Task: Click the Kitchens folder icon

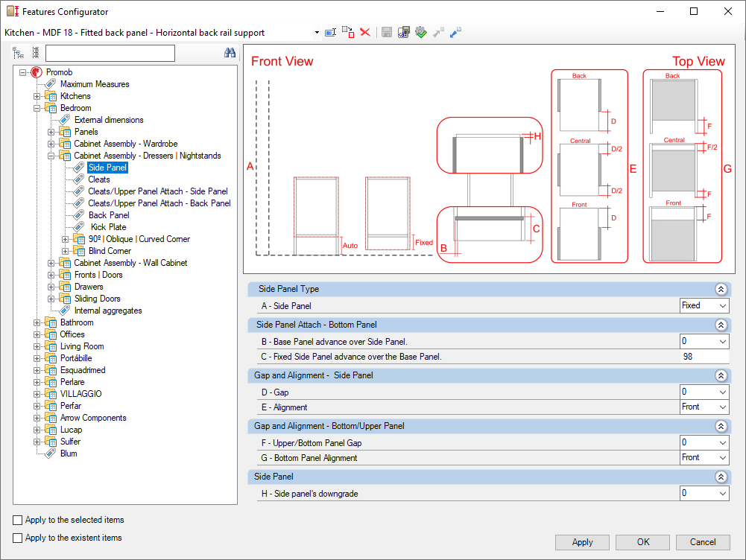Action: coord(51,96)
